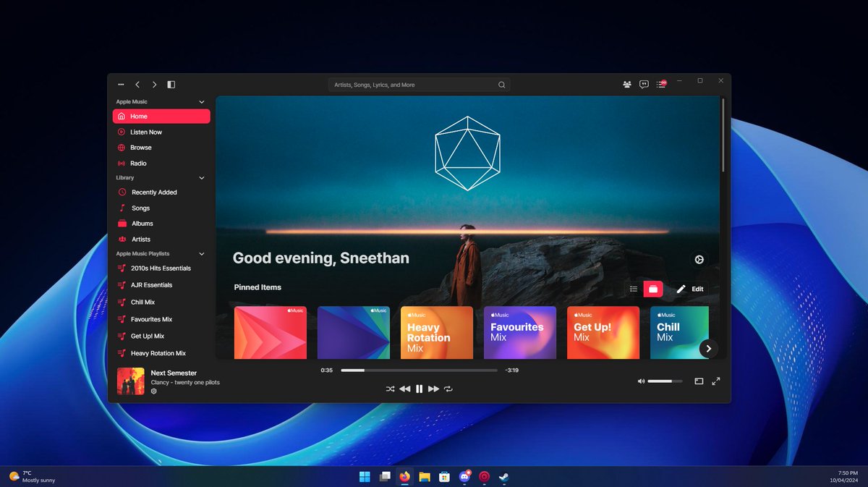
Task: Open the Heavy Rotation Mix pinned card
Action: click(x=437, y=333)
